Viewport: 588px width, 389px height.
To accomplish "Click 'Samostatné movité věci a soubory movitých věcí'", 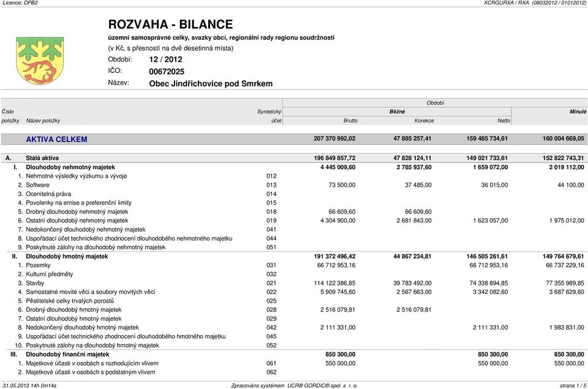I will [91, 292].
